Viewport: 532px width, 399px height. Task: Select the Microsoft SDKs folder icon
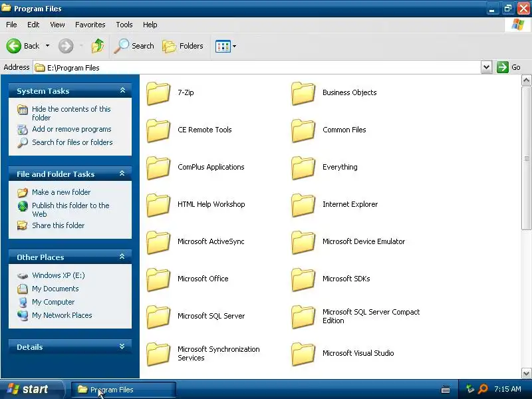pyautogui.click(x=303, y=279)
